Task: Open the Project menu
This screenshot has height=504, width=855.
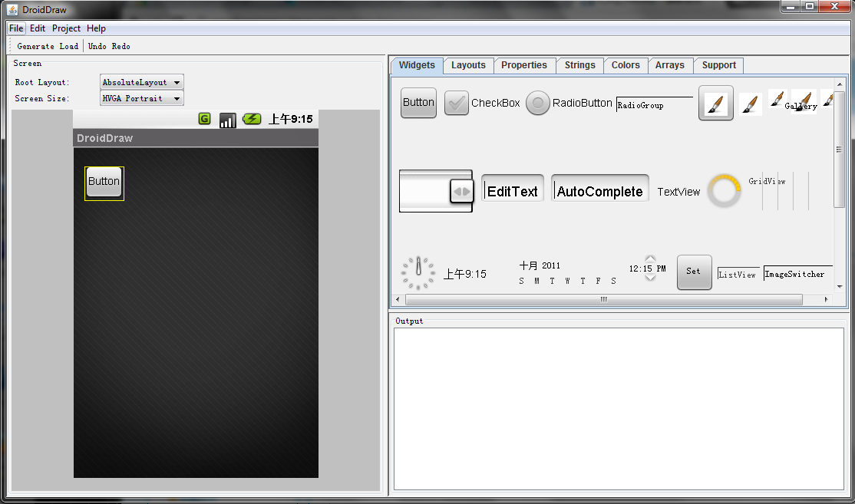Action: 66,28
